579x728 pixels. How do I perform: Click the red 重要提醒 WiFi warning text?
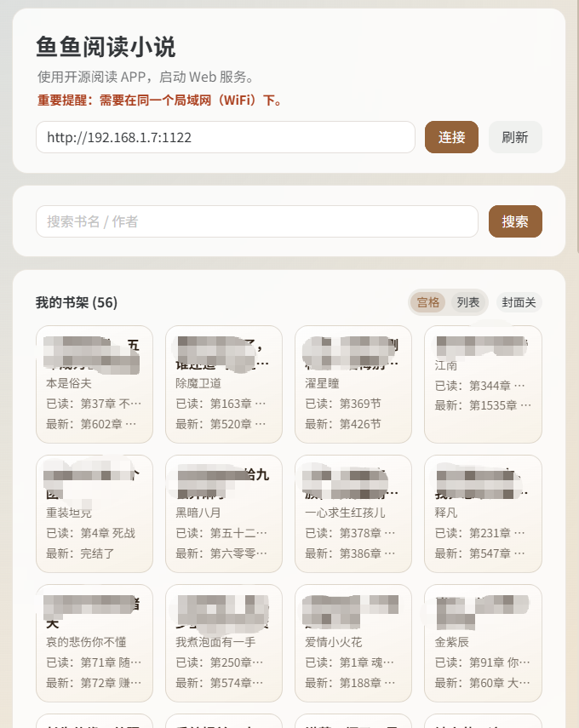[160, 100]
